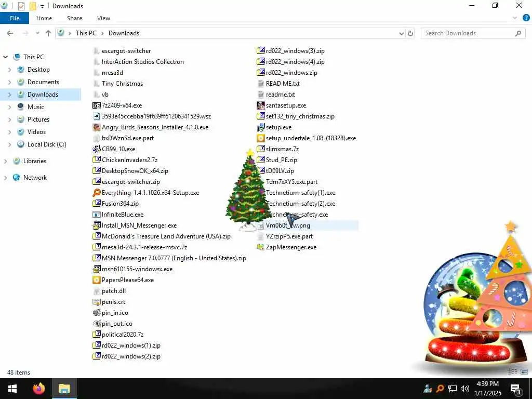Screen dimensions: 532x399
Task: Open the File menu
Action: coord(15,18)
